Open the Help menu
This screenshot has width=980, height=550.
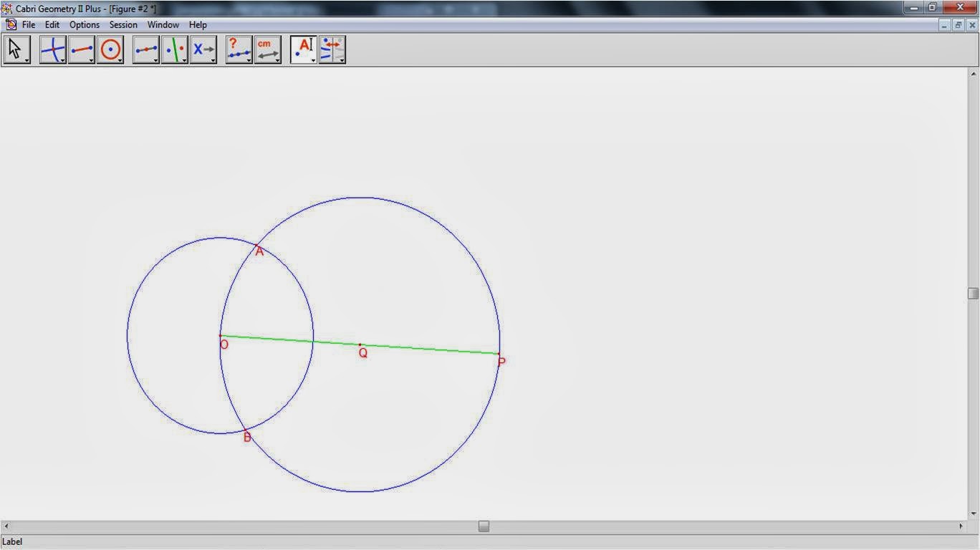pyautogui.click(x=198, y=24)
